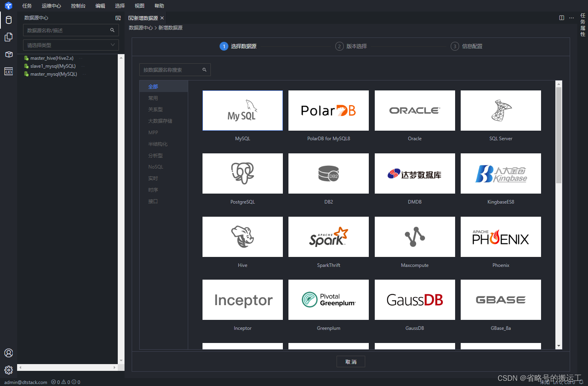
Task: Select the Greenplum data source card
Action: click(329, 300)
